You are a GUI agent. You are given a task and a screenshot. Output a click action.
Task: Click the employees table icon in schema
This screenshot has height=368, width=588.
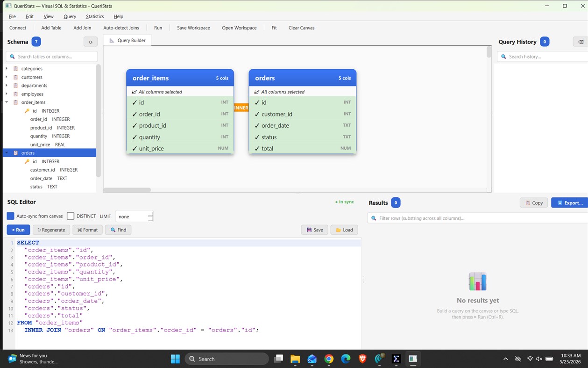16,94
